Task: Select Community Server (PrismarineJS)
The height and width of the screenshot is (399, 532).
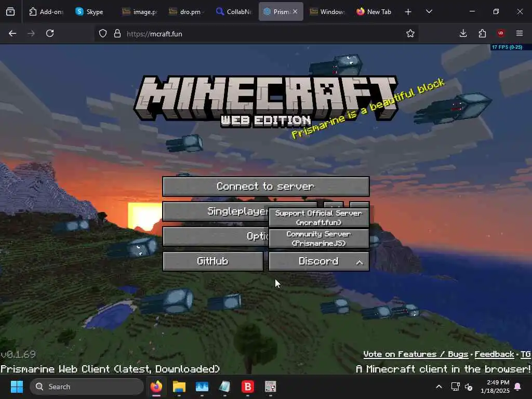Action: [318, 238]
